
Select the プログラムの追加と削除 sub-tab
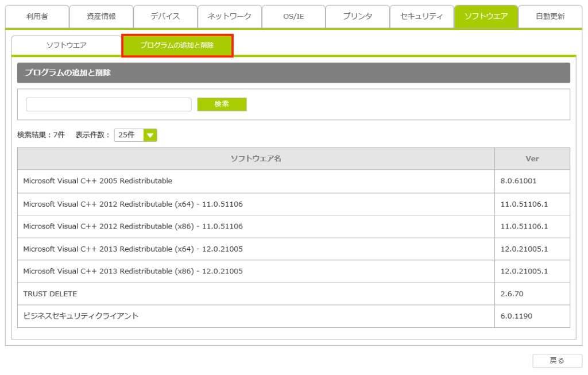tap(177, 45)
